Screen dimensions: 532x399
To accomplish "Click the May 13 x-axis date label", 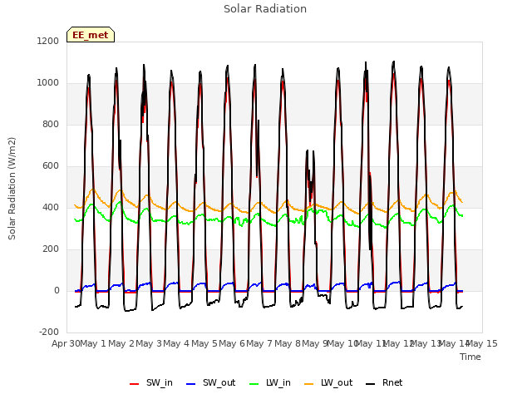I will click(x=426, y=343).
